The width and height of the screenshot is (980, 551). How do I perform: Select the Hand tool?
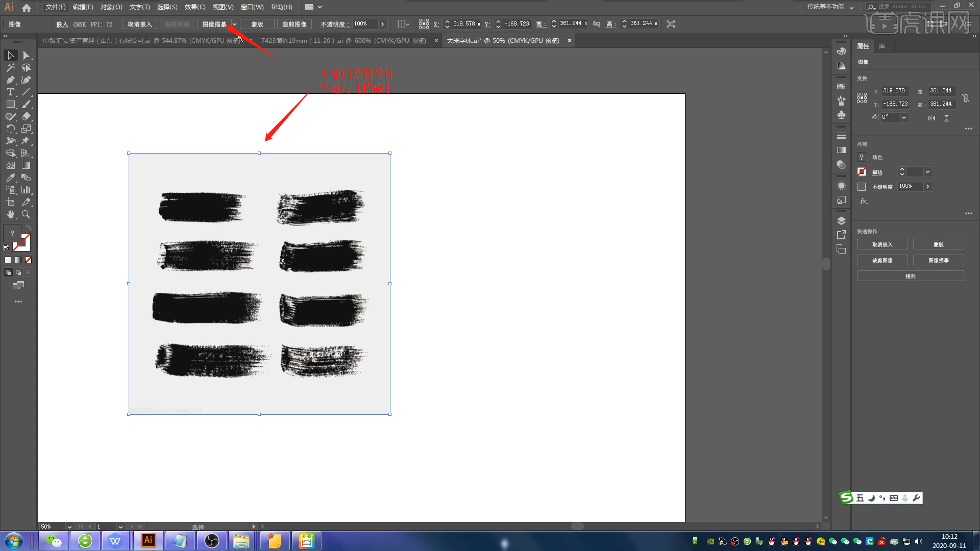10,214
